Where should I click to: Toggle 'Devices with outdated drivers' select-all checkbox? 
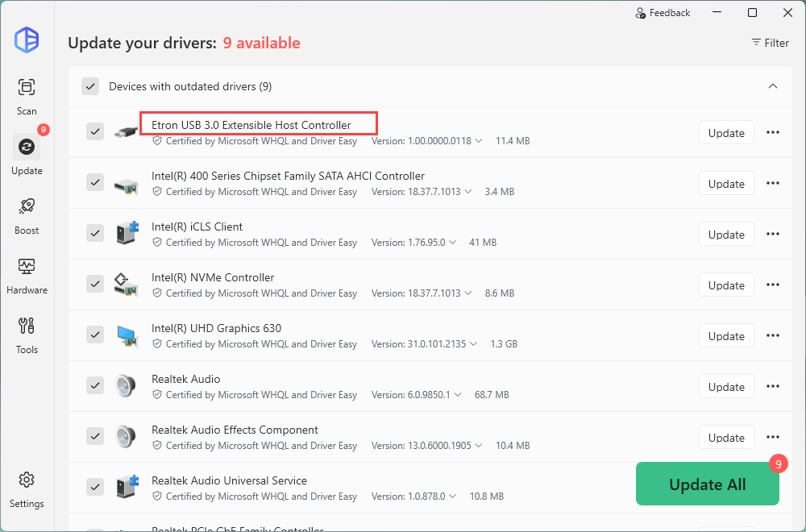point(90,86)
